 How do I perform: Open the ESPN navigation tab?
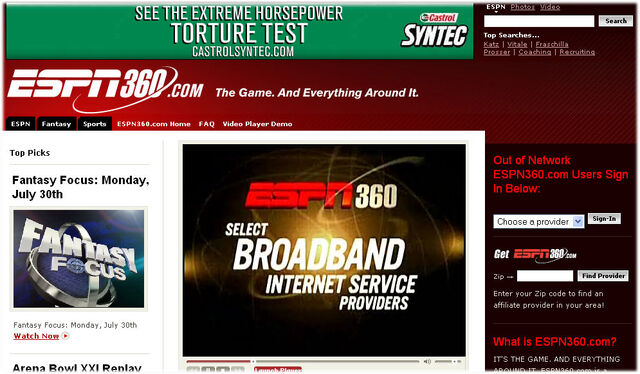coord(20,124)
